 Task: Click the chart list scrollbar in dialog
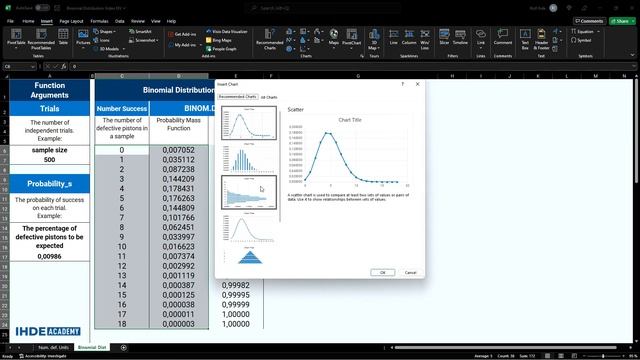click(x=280, y=166)
